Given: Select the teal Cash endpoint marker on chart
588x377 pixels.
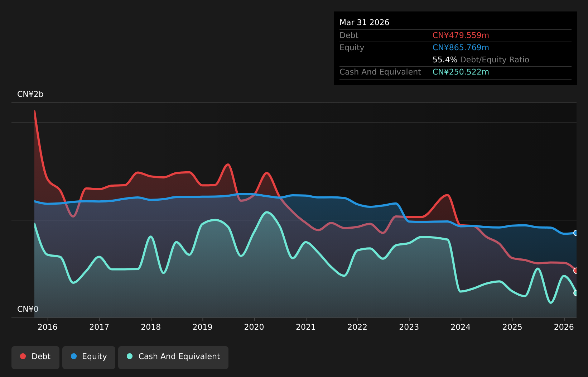Looking at the screenshot, I should click(576, 293).
